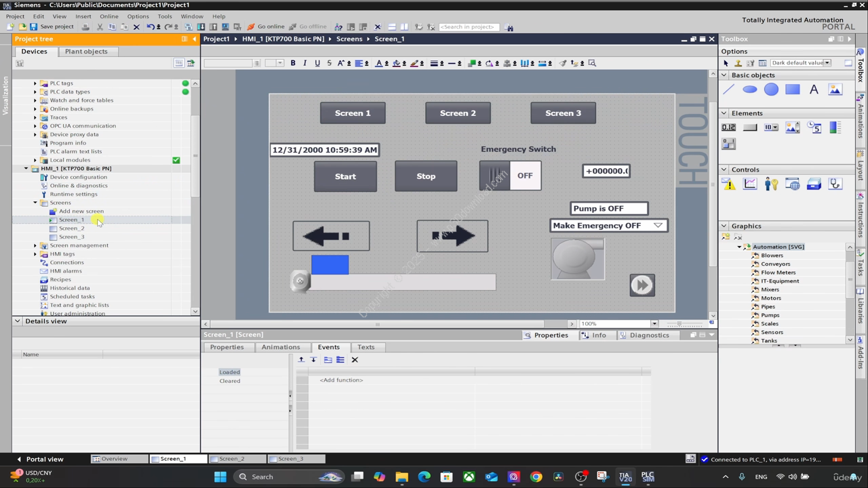Click the Print icon in the toolbar
Screen dimensions: 868x488
[85, 27]
